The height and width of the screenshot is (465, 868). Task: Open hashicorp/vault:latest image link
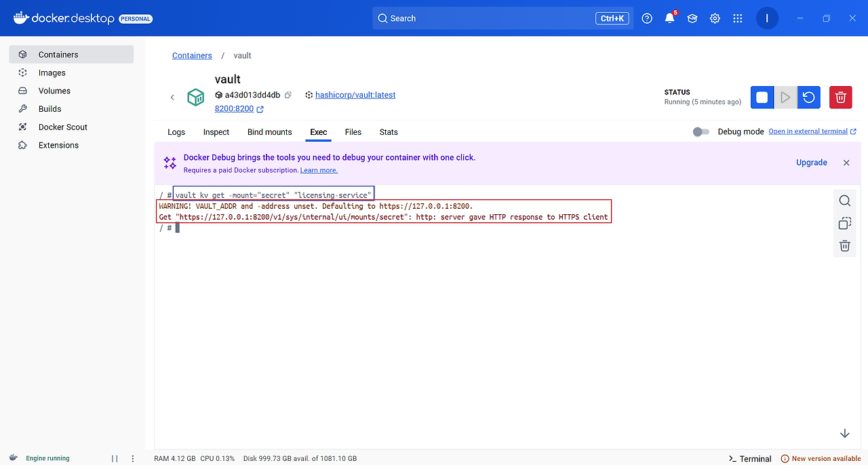click(x=355, y=95)
